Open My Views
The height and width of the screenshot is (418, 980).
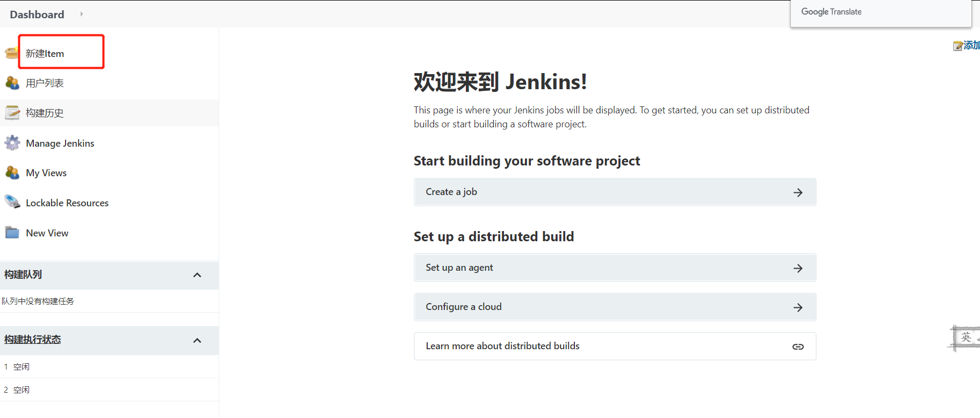[x=46, y=173]
